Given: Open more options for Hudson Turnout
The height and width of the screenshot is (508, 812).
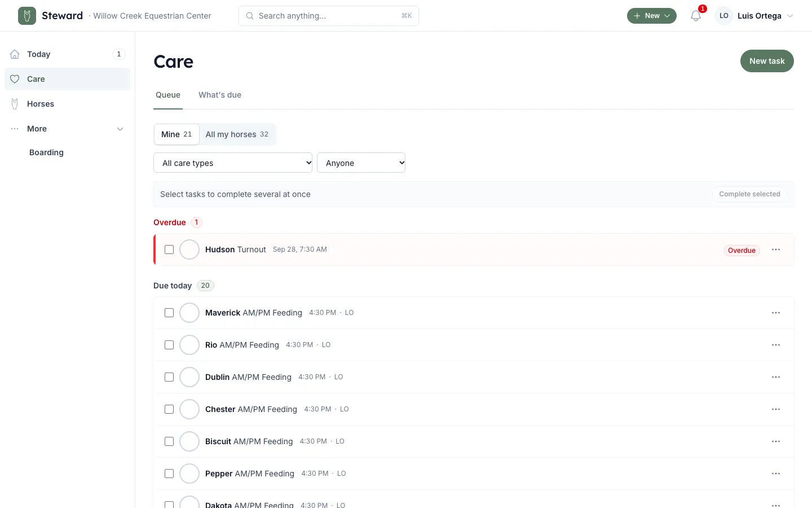Looking at the screenshot, I should point(776,249).
